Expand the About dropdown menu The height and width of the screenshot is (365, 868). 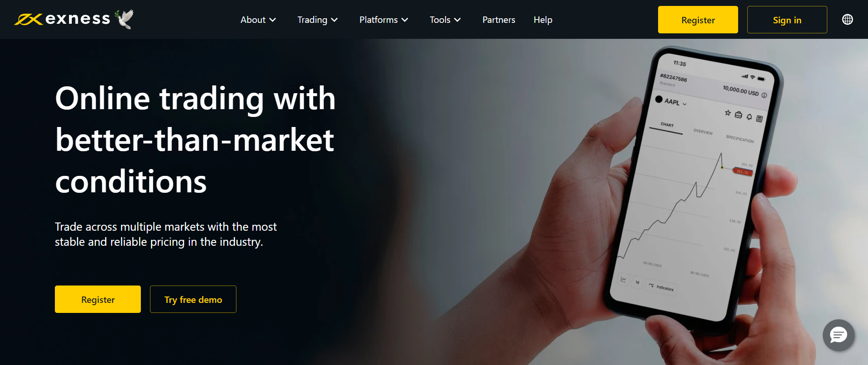click(258, 20)
